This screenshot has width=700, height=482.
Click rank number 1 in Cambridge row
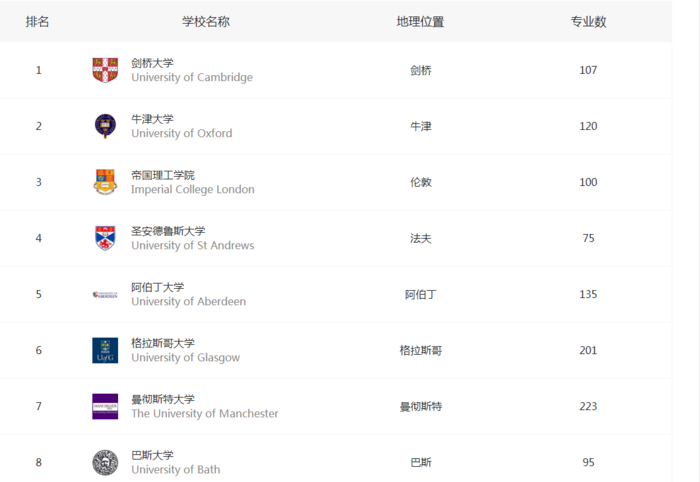pyautogui.click(x=39, y=70)
